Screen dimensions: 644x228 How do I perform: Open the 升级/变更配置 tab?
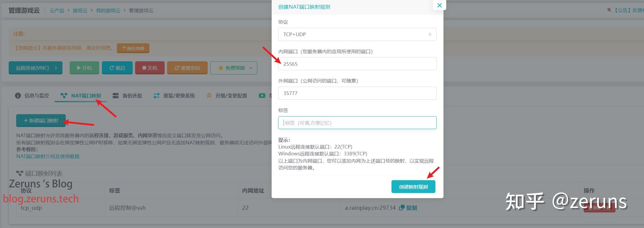coord(227,96)
